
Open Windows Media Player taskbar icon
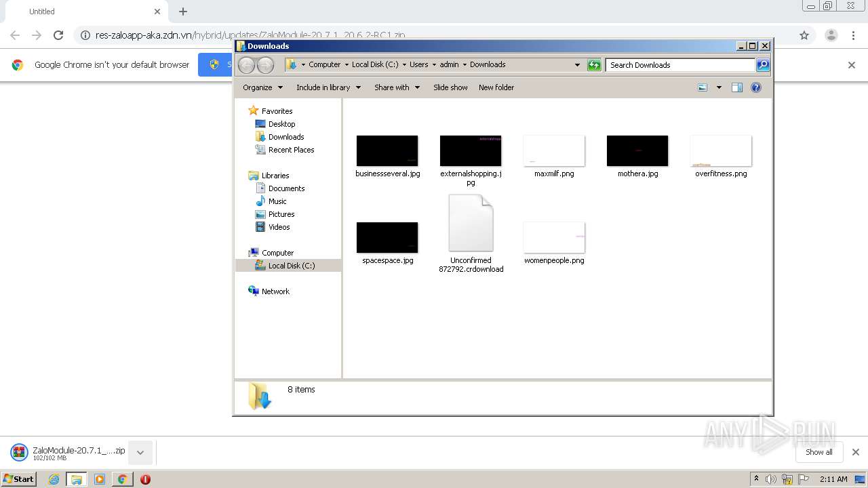coord(100,479)
